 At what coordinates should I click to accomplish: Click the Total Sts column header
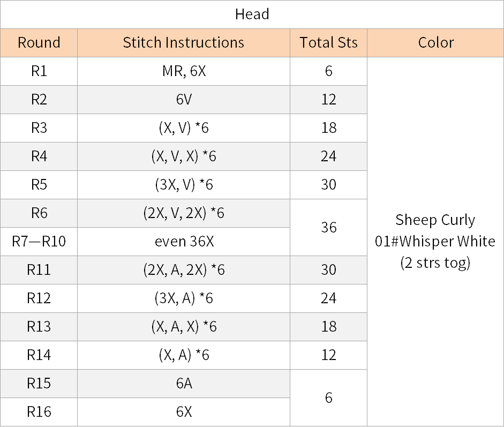click(328, 43)
